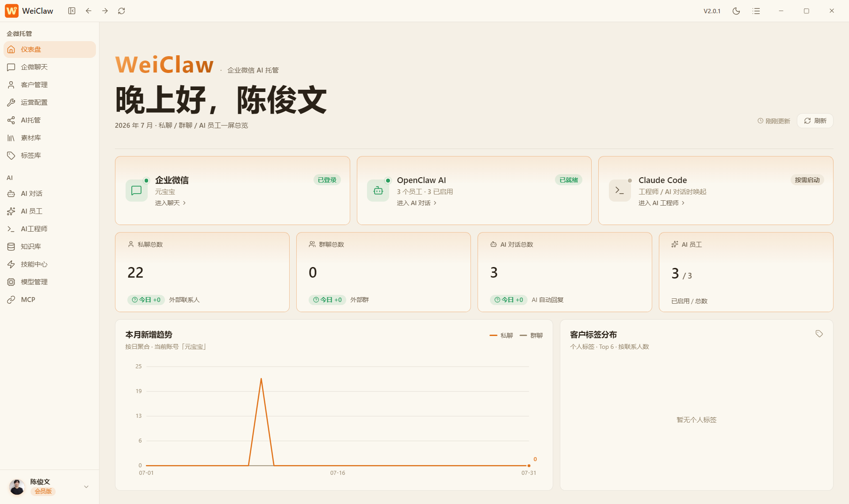Click the 22 value in 私聊总数
The image size is (849, 504).
pyautogui.click(x=135, y=272)
